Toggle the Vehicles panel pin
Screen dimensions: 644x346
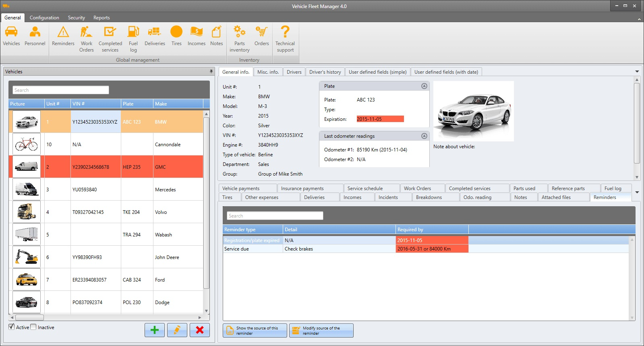pos(211,71)
